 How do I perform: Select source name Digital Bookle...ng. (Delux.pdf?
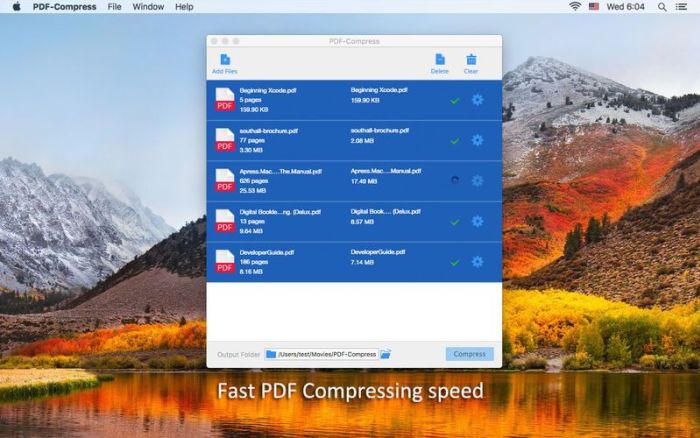[x=280, y=212]
